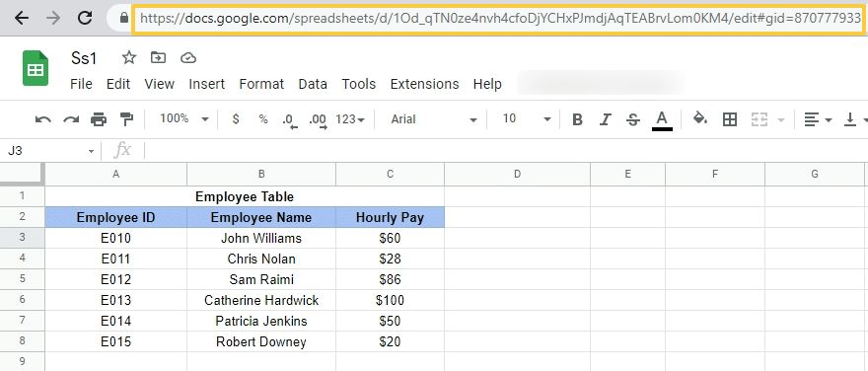Click the browser back arrow
The height and width of the screenshot is (371, 868).
(x=22, y=18)
